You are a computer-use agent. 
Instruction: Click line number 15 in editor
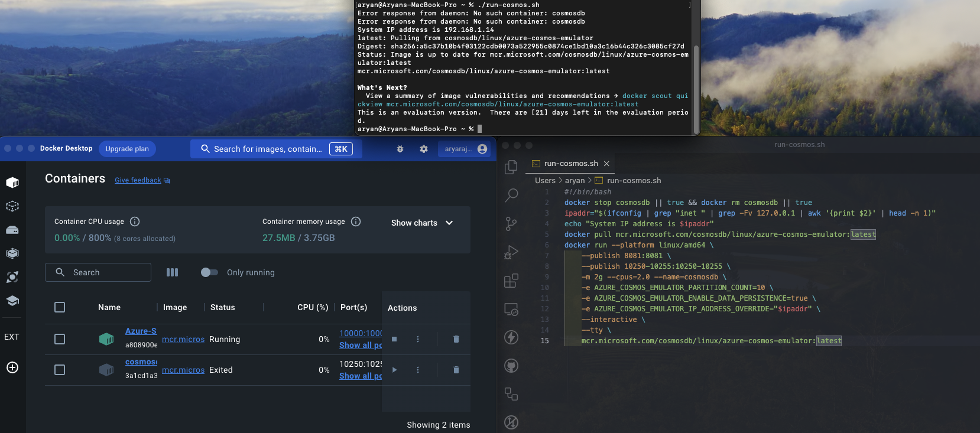click(544, 341)
